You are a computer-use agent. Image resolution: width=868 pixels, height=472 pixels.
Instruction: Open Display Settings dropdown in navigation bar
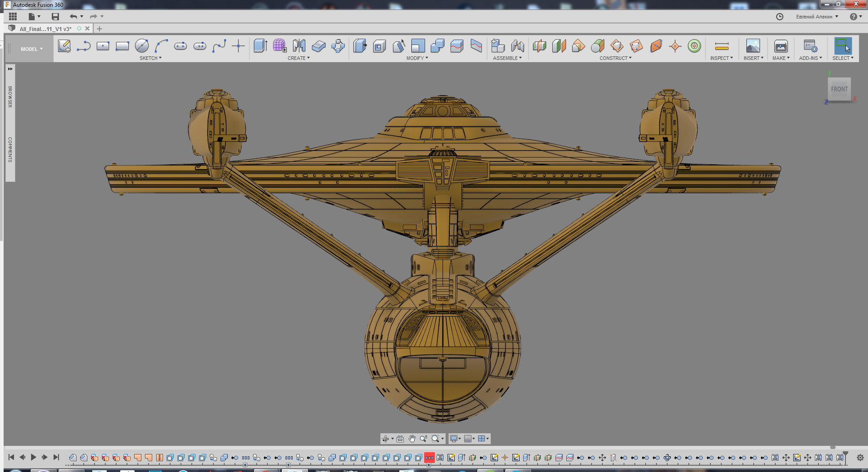point(456,439)
